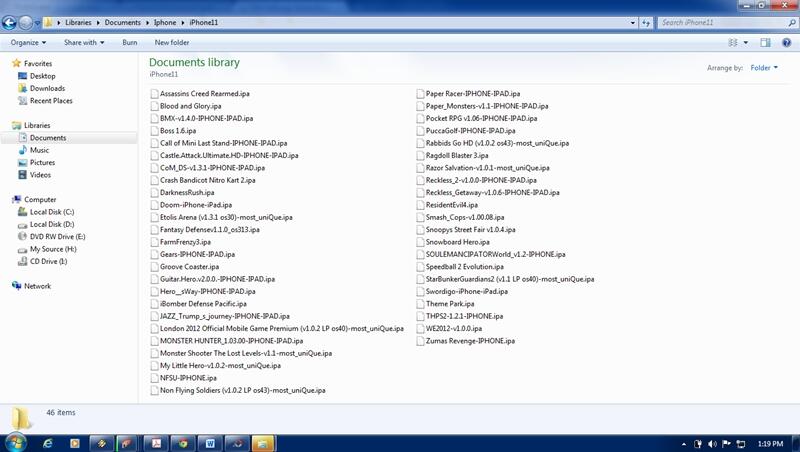Select Favorites in navigation pane
Screen dimensions: 800x452
[32, 64]
